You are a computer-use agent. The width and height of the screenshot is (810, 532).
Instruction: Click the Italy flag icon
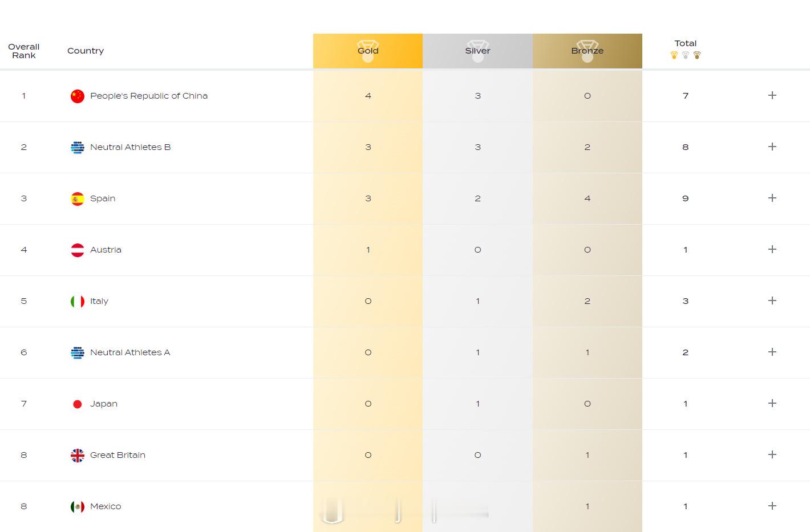(78, 301)
